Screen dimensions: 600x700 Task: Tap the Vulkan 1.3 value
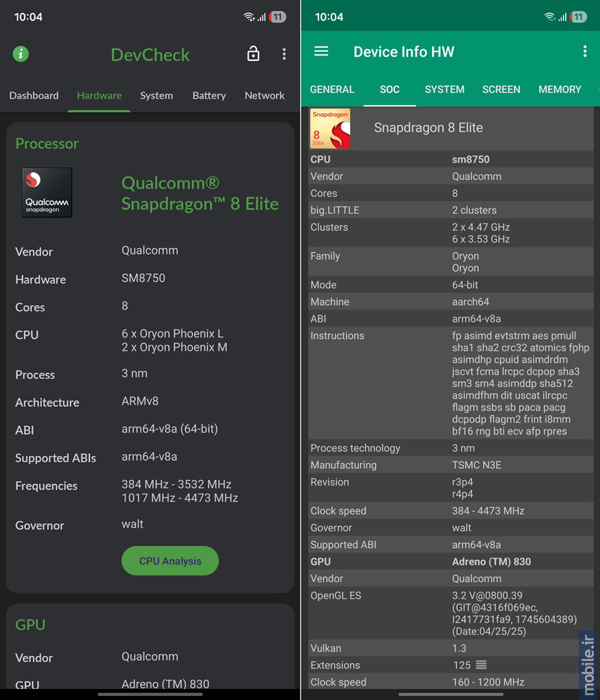coord(459,648)
